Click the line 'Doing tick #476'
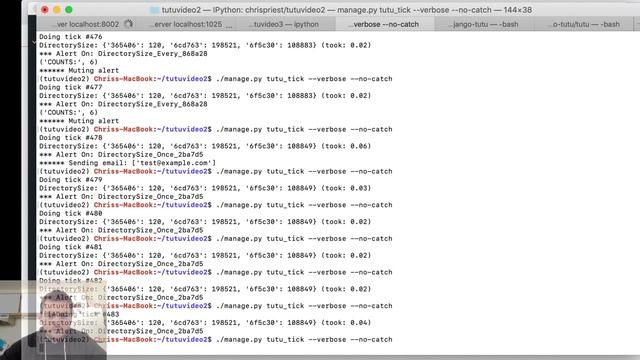 [71, 37]
